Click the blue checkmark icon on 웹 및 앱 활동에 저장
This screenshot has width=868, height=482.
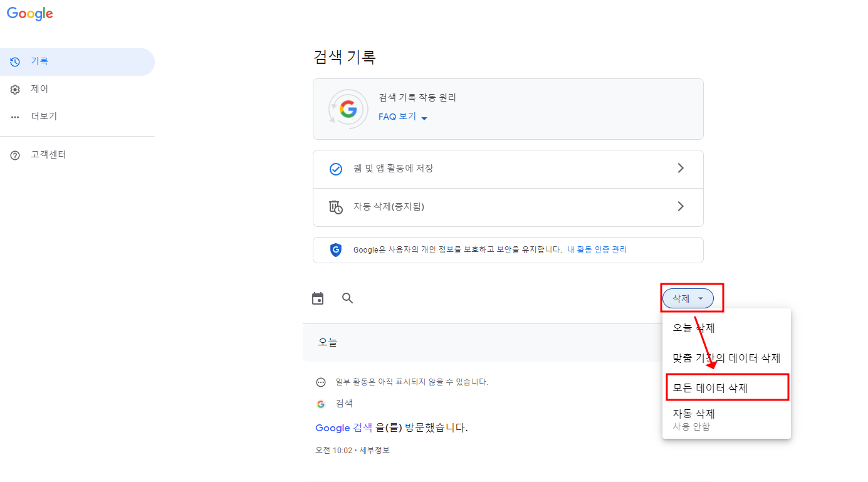tap(336, 169)
